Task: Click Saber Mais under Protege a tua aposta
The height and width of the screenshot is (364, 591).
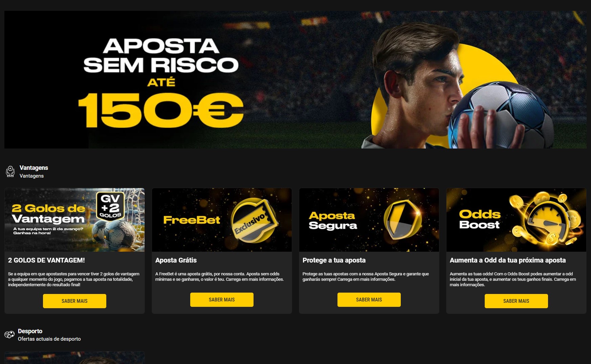Action: click(369, 300)
